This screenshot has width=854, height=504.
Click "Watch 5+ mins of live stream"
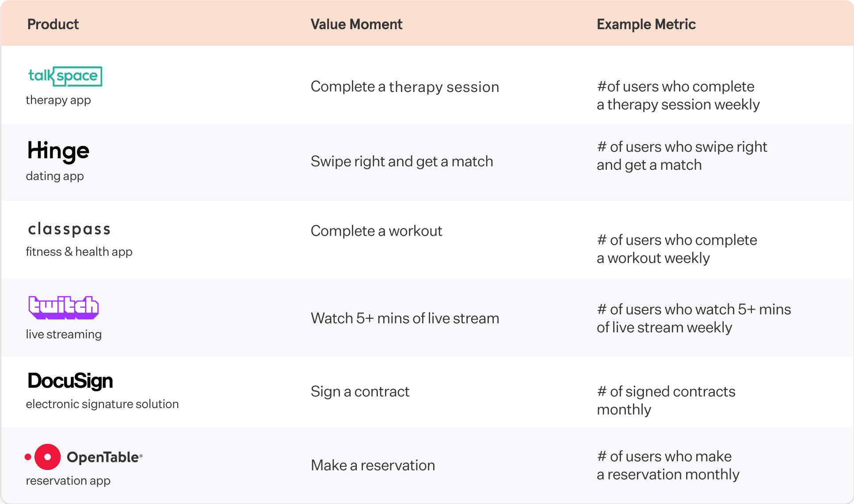(x=405, y=318)
